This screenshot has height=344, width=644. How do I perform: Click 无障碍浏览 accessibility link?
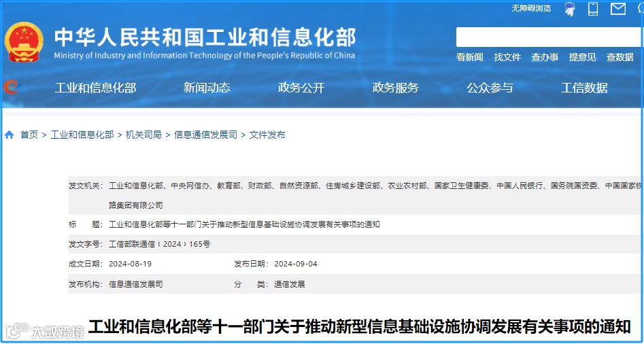coord(531,8)
